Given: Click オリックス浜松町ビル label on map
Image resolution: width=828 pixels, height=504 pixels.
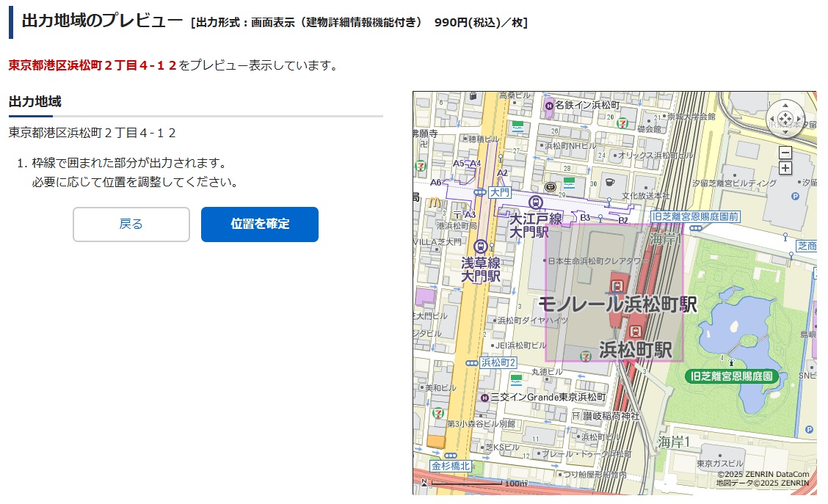Looking at the screenshot, I should [x=655, y=155].
